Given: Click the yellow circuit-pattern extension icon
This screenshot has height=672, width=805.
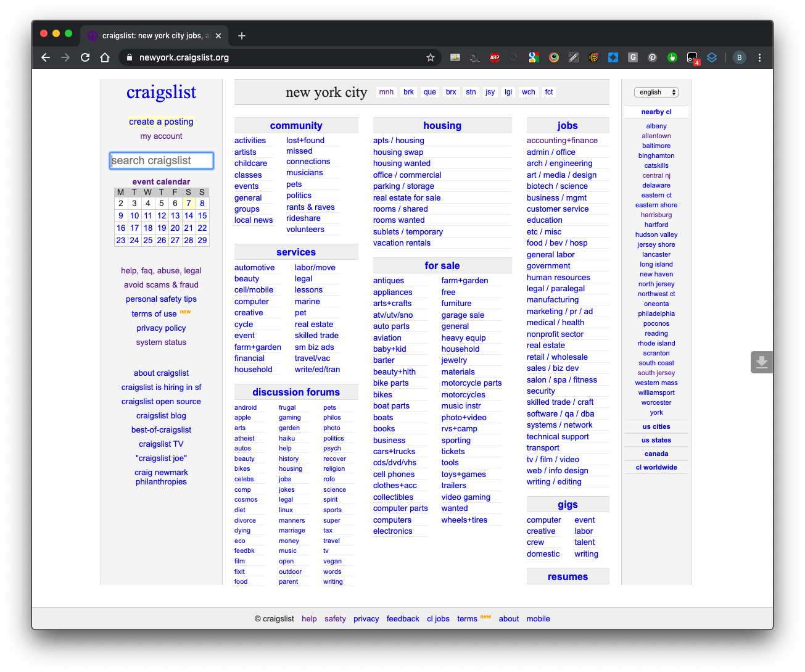Looking at the screenshot, I should (x=593, y=57).
